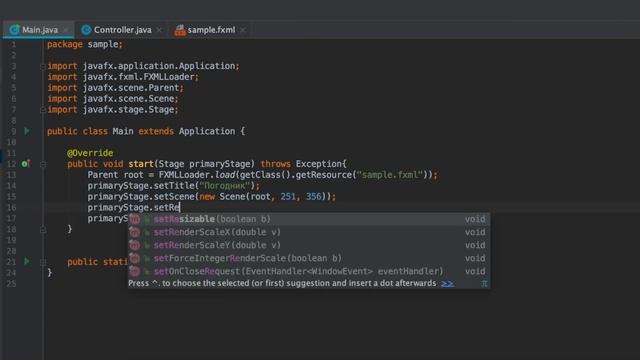
Task: Click the import javafx.fxml.FXMLLoader line
Action: click(x=123, y=77)
